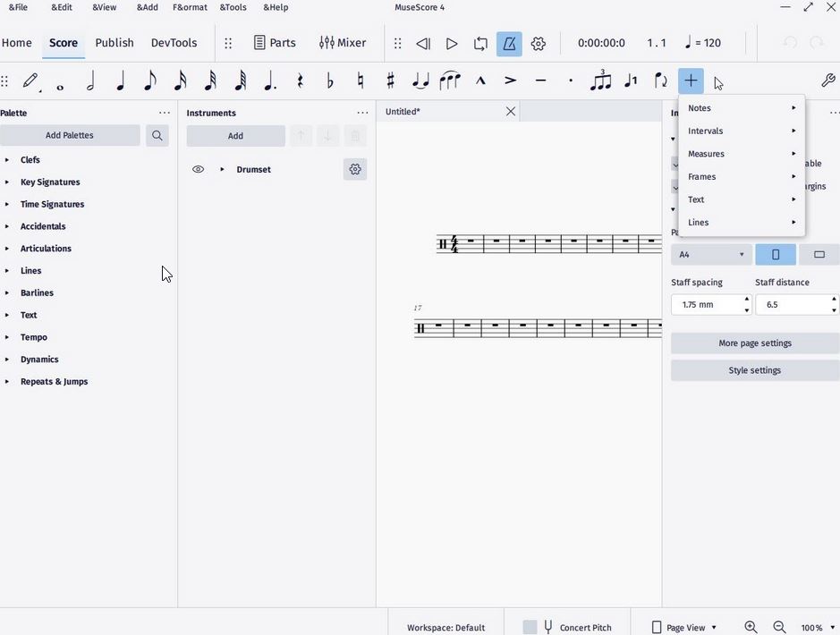Select the quarter note duration

(120, 80)
